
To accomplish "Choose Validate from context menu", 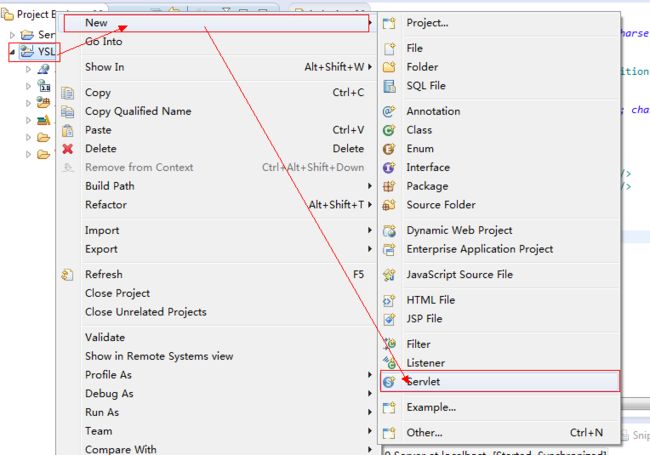I will pyautogui.click(x=216, y=337).
